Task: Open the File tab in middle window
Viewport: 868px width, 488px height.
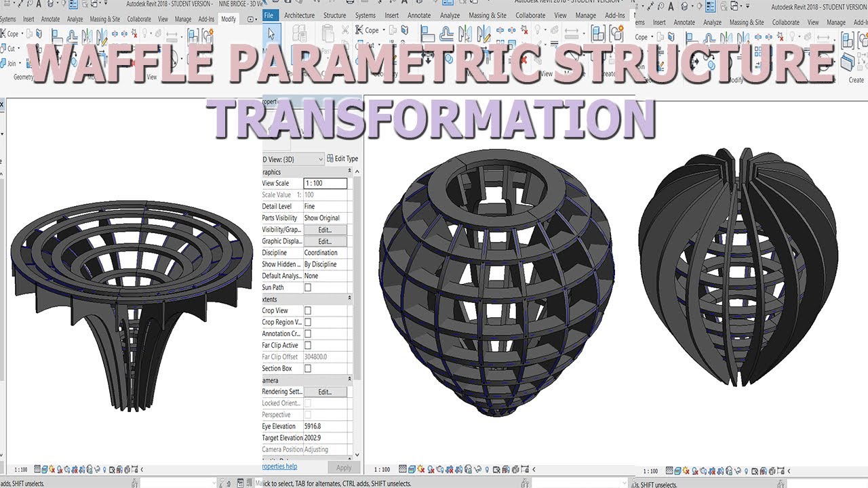Action: coord(269,15)
